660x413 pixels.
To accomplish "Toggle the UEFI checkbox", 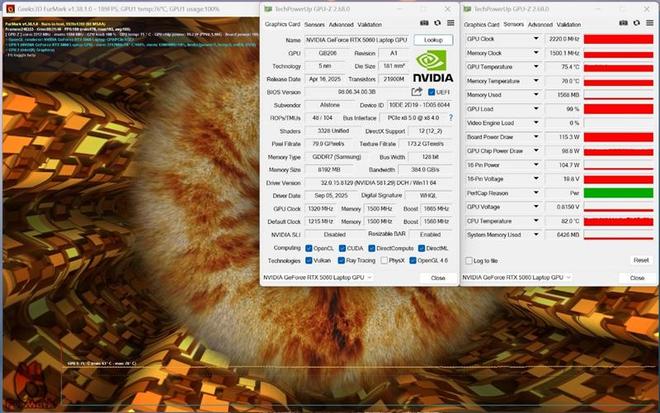I will coord(430,92).
